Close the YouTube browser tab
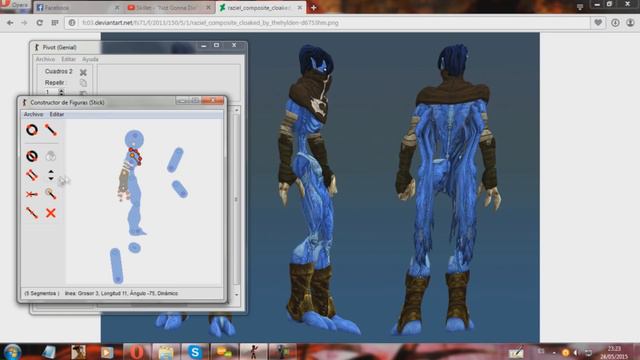This screenshot has width=640, height=360. coord(208,7)
